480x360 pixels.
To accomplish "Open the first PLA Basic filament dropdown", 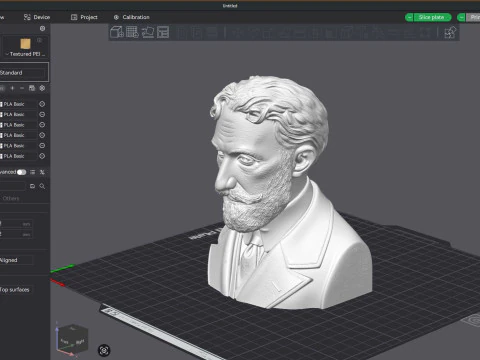I will (18, 104).
